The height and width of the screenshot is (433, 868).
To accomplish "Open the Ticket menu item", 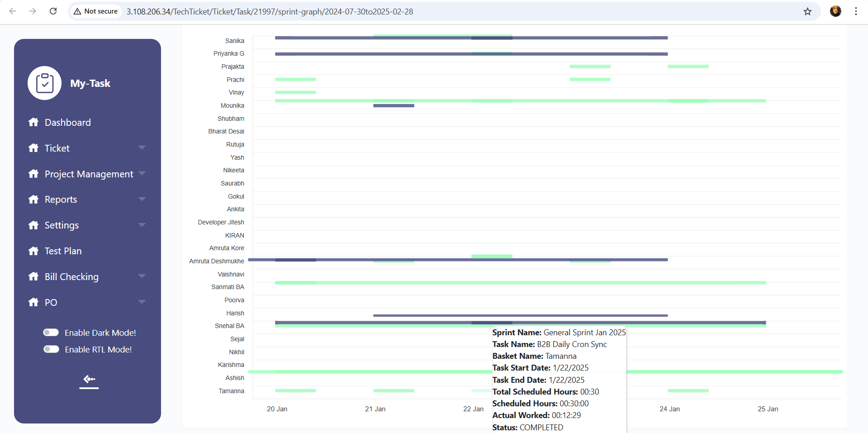I will 57,148.
